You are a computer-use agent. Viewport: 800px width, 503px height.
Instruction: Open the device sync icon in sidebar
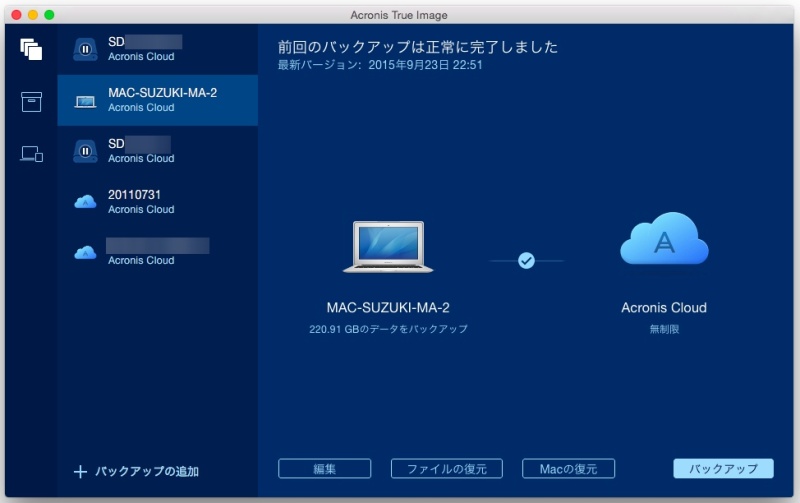pos(31,154)
